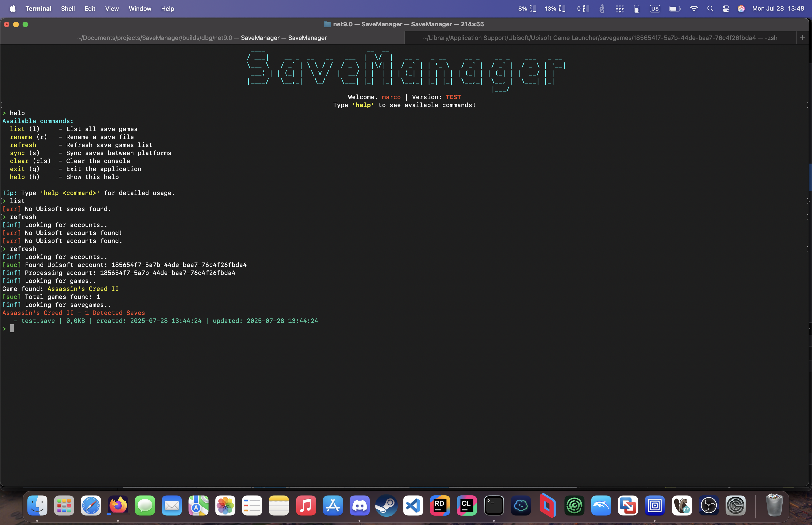Open the Terminal menu

tap(38, 8)
